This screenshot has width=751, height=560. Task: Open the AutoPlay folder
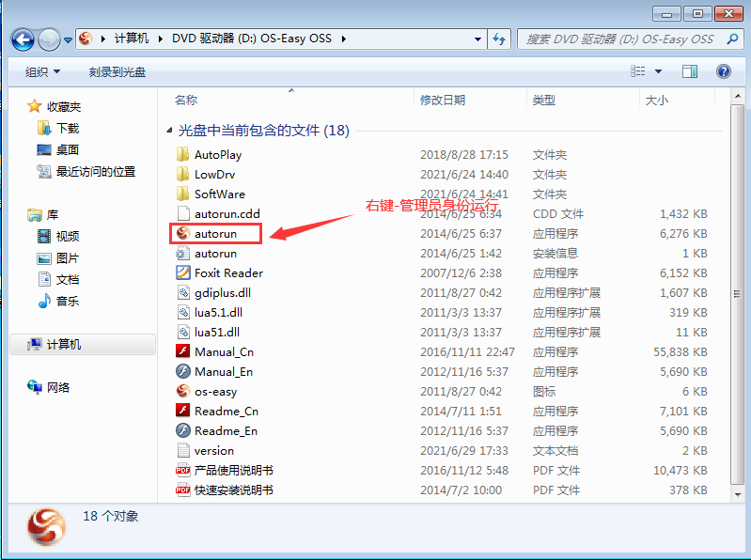[x=217, y=154]
